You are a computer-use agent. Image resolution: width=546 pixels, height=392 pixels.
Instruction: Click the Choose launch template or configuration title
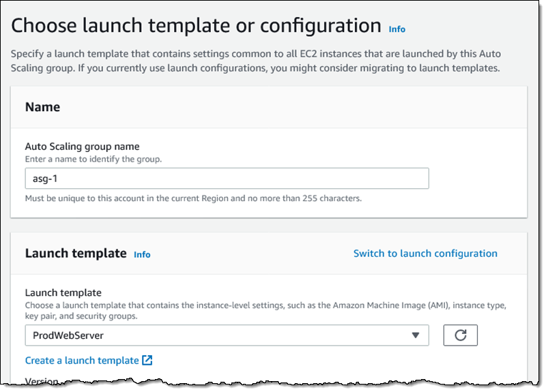coord(197,26)
